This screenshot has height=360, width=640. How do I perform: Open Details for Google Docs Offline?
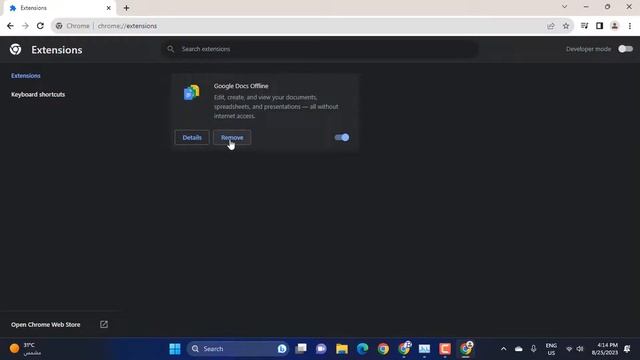[x=192, y=138]
